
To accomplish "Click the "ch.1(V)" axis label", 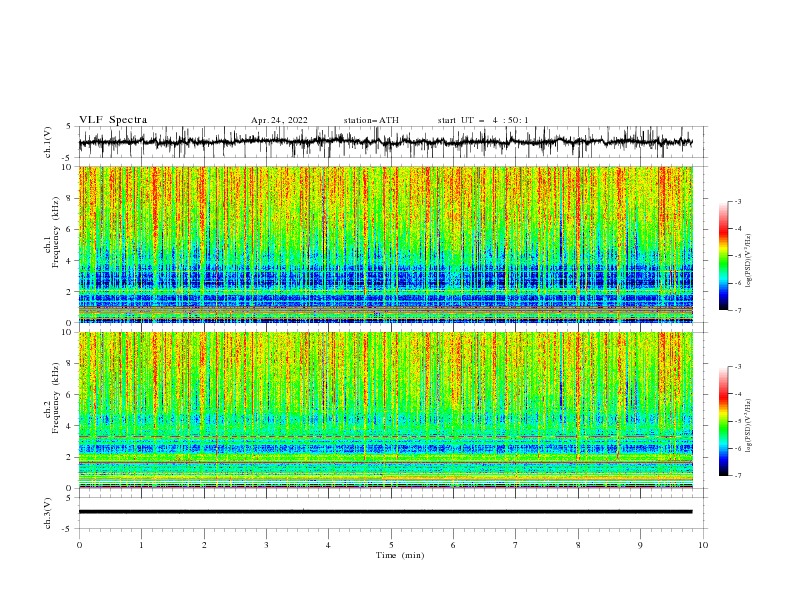I will tap(48, 142).
